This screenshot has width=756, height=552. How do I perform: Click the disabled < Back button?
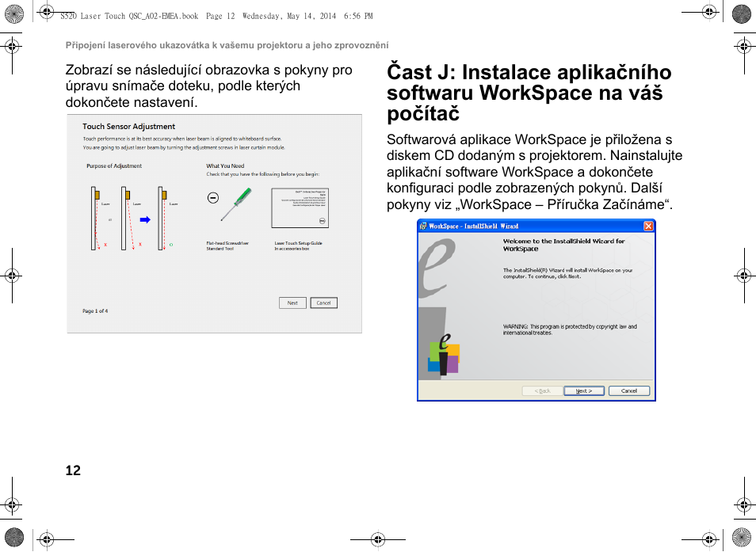[542, 391]
